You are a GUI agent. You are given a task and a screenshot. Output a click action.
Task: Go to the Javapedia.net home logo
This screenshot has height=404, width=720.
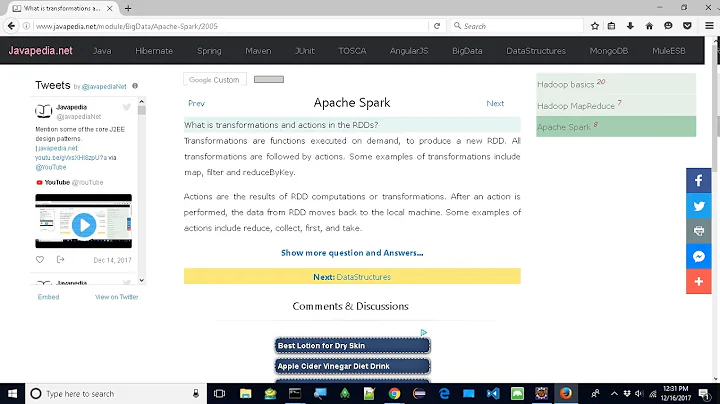pyautogui.click(x=40, y=50)
